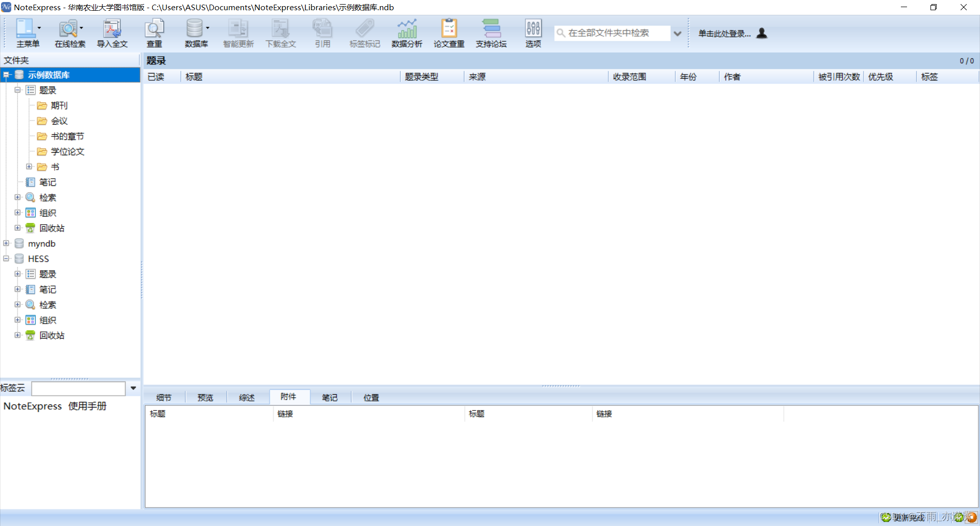The width and height of the screenshot is (980, 526).
Task: Switch to the 细节 tab
Action: [x=164, y=397]
